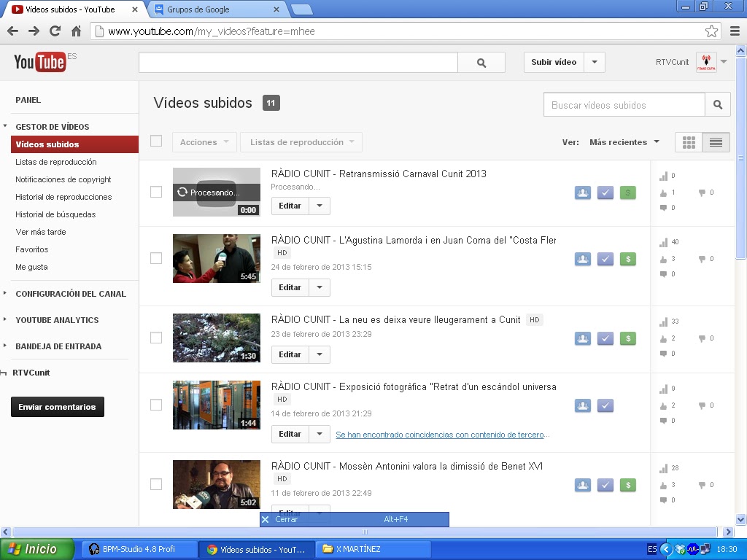Switch to grid view
Viewport: 747px width, 560px height.
pos(689,142)
